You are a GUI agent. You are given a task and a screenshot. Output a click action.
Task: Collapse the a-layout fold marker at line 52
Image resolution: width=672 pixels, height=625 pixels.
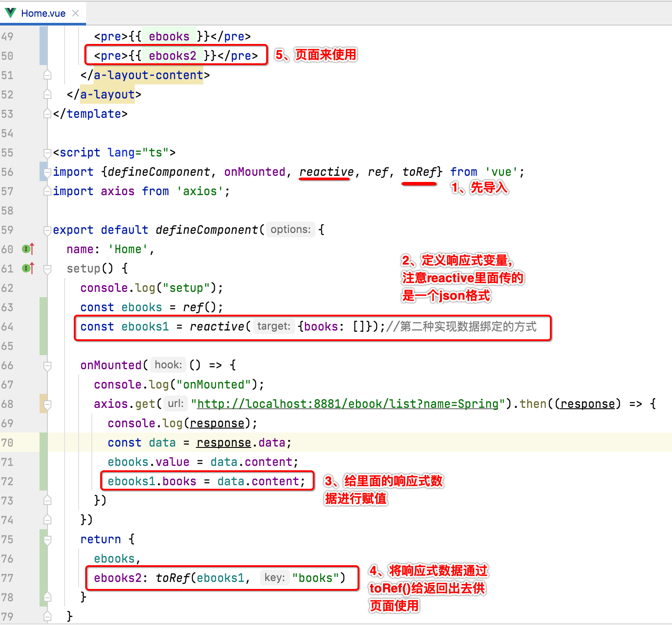point(47,94)
